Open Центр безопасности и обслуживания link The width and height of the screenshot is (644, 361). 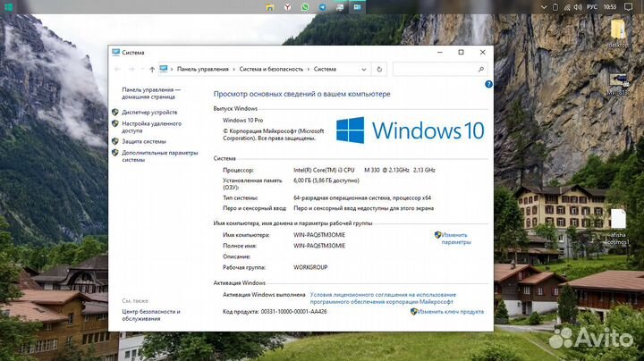(151, 315)
